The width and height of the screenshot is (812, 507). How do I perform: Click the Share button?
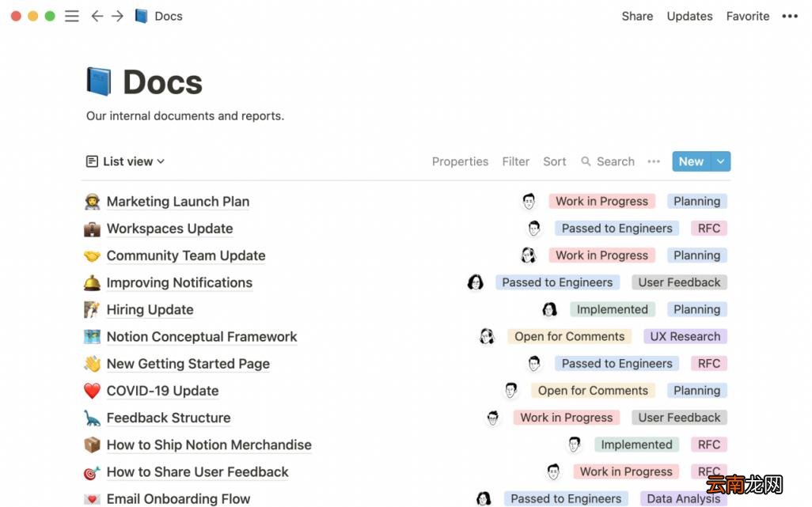[637, 16]
